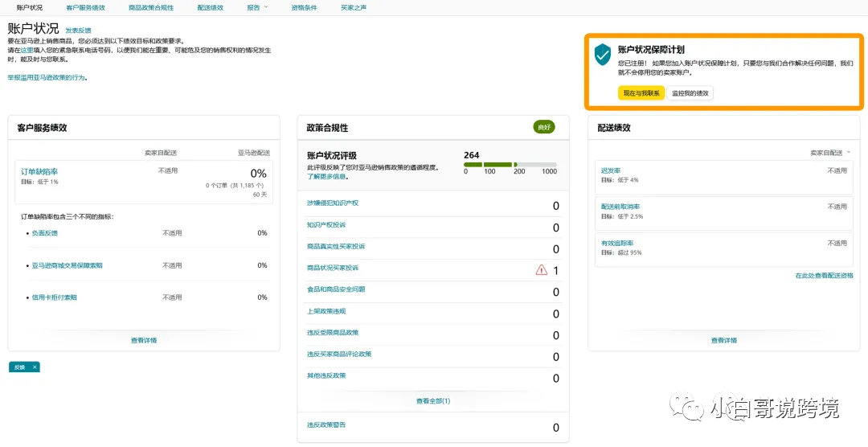
Task: Close the 反馈 tag with its X
Action: [35, 367]
